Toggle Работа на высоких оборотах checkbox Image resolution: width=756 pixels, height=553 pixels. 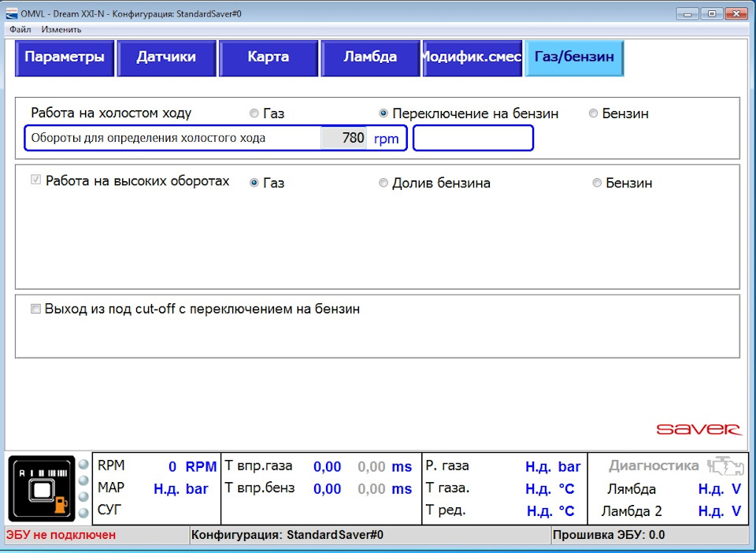(35, 180)
